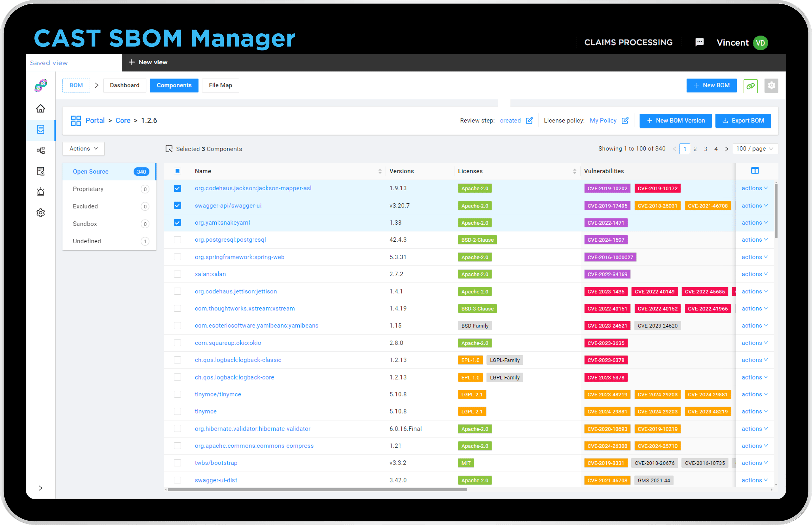Open the 100 per page dropdown
Screen dimensions: 812x525
(x=755, y=149)
